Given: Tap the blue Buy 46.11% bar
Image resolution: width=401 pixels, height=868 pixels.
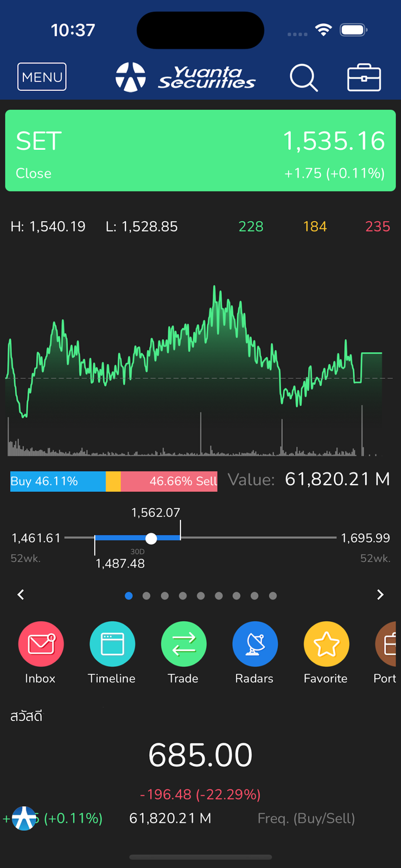Looking at the screenshot, I should tap(57, 481).
